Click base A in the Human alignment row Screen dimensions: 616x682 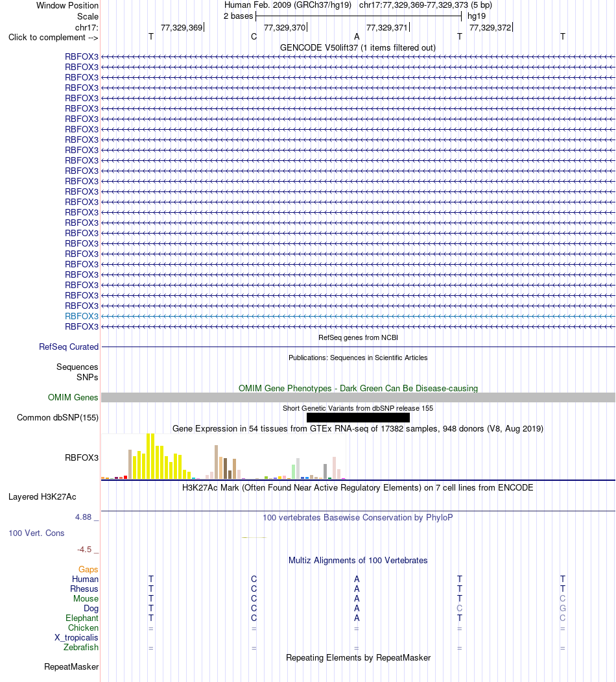point(357,579)
